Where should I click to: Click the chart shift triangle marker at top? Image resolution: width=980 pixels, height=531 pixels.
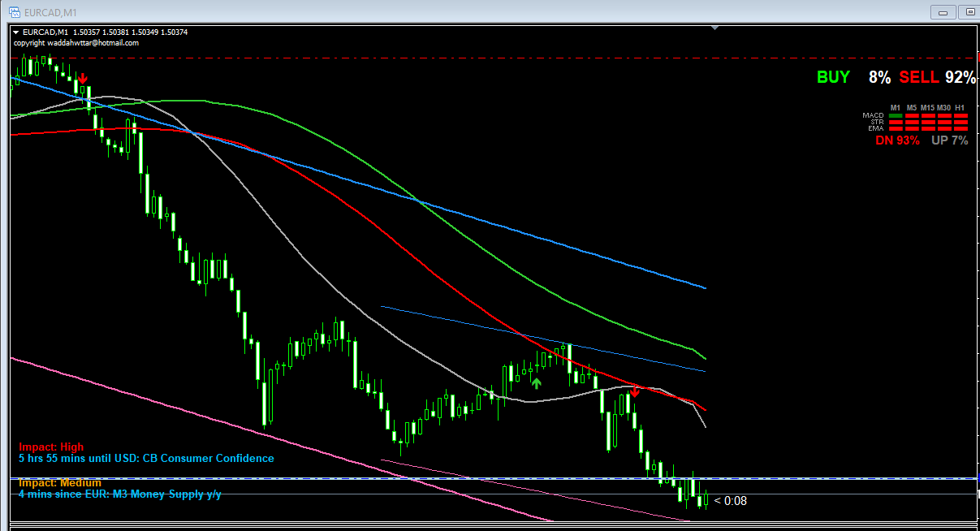tap(714, 28)
